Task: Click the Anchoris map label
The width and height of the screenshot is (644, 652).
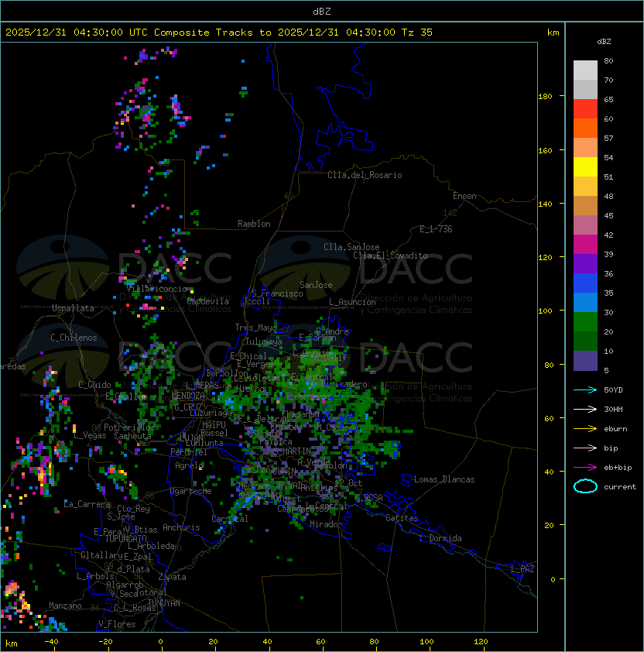Action: (181, 527)
